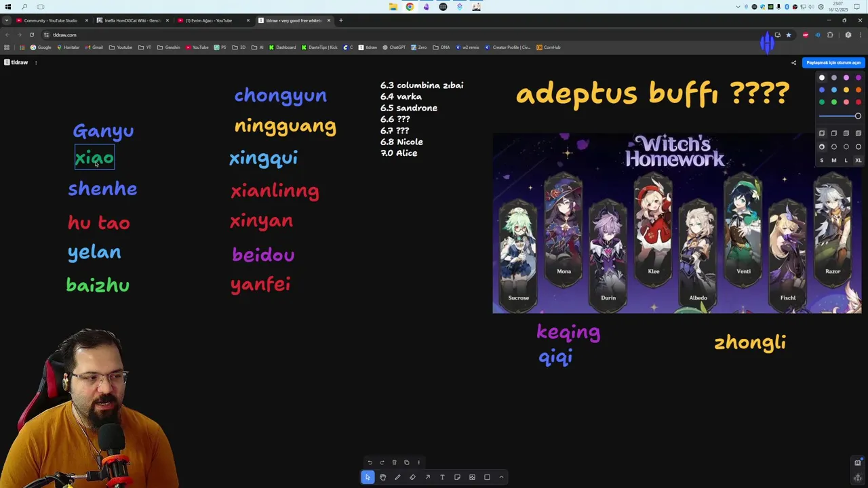Pick the yellow color swatch

pyautogui.click(x=846, y=89)
